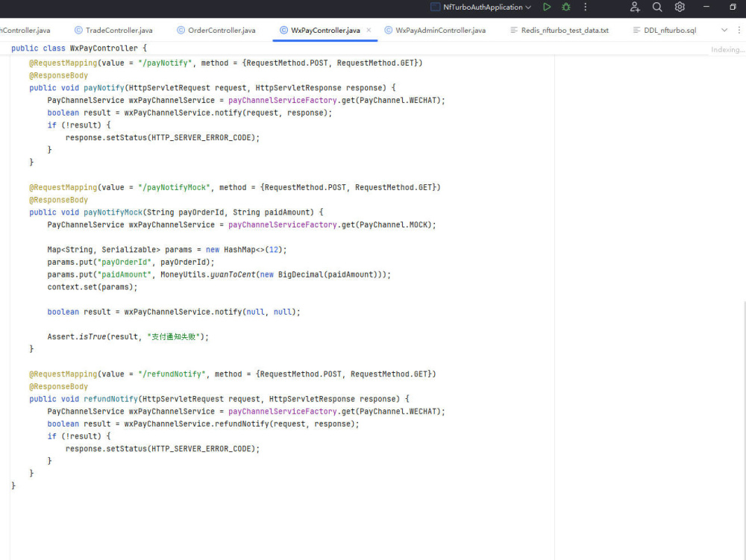746x560 pixels.
Task: Open IDE settings gear icon
Action: pos(680,7)
